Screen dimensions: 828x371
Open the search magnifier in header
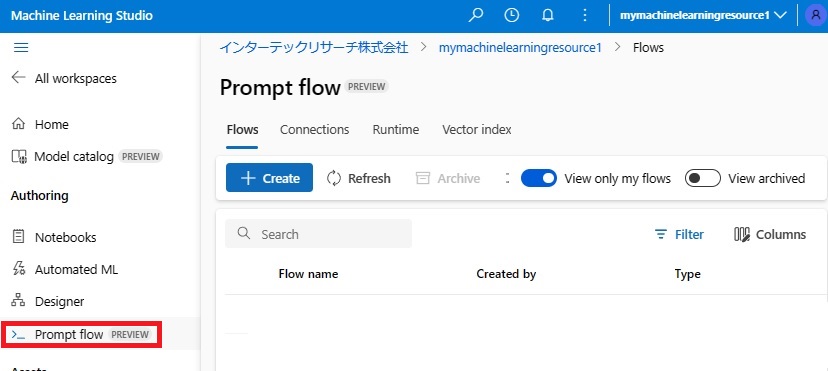(476, 15)
